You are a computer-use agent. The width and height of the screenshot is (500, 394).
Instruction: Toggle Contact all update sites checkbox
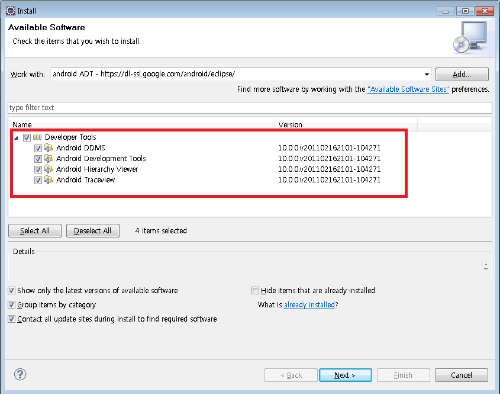click(12, 319)
